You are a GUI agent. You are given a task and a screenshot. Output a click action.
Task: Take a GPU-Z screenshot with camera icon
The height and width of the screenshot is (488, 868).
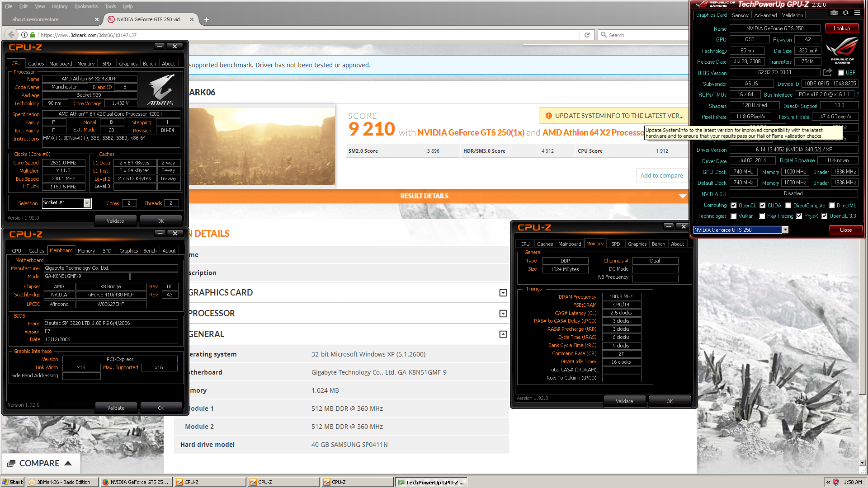(834, 13)
